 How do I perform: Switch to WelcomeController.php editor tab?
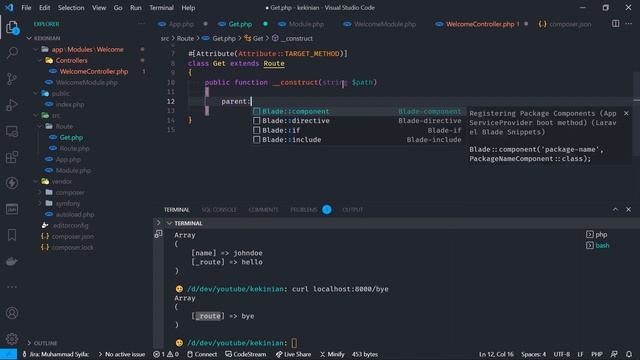[480, 24]
